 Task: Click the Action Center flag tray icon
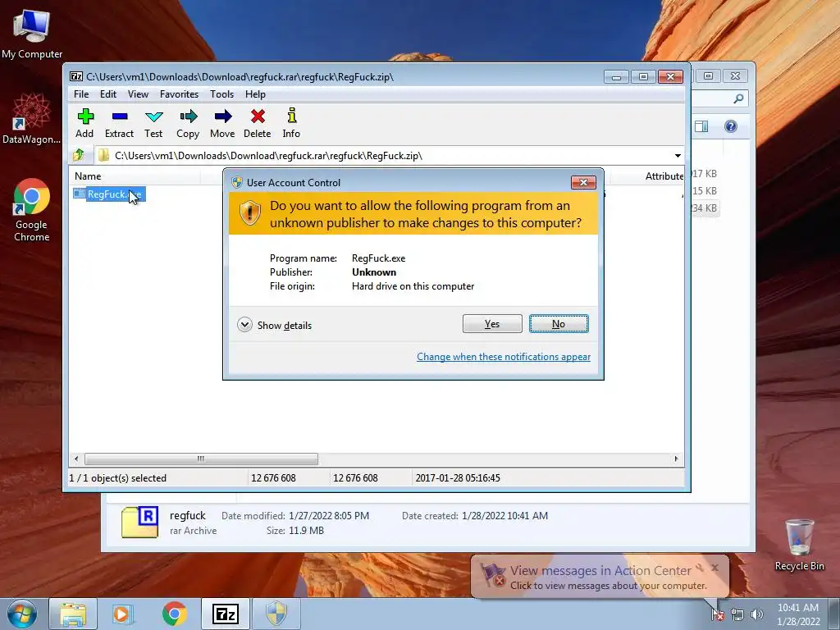[x=717, y=615]
